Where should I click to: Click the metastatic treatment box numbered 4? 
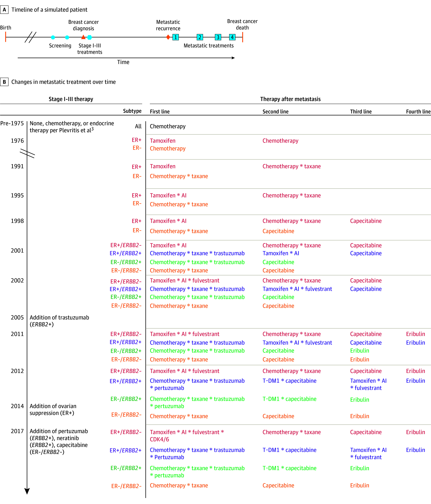[232, 37]
